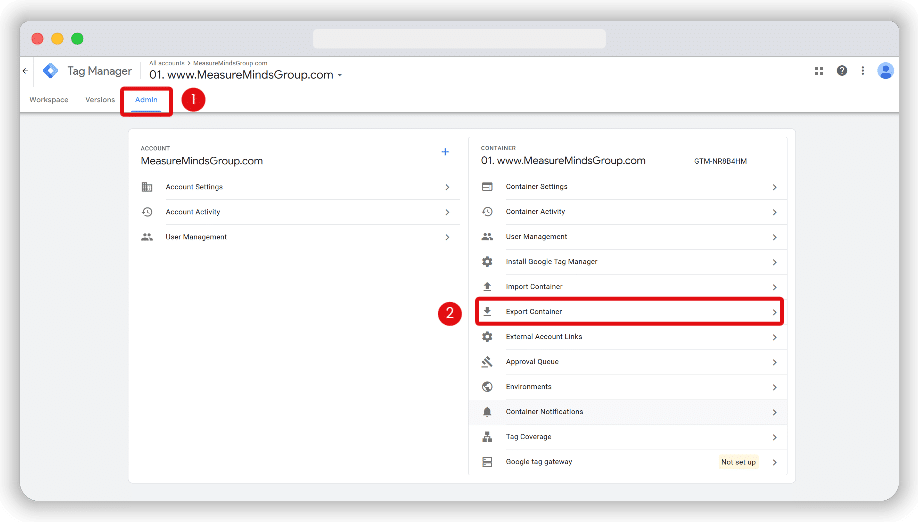
Task: Expand Tag Coverage with its chevron
Action: (x=775, y=438)
